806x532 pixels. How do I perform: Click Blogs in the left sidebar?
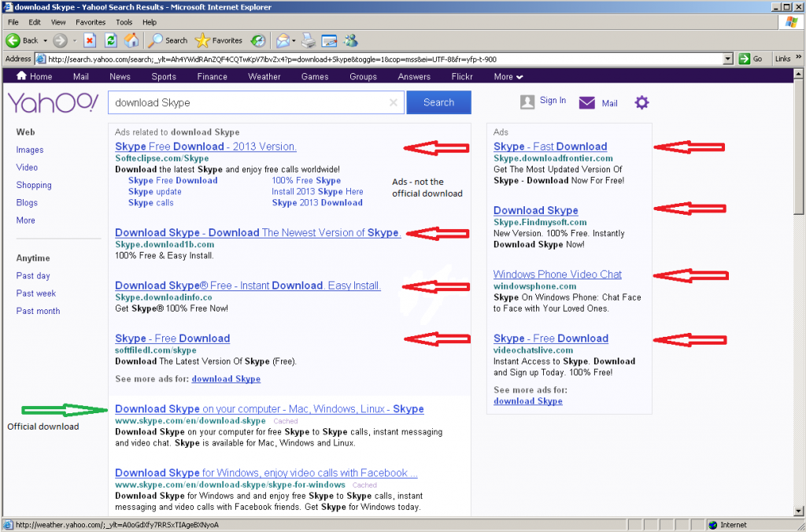point(27,202)
